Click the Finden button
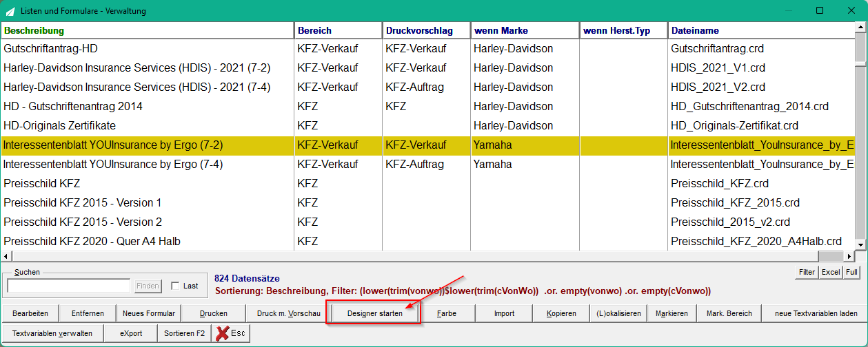 coord(147,286)
